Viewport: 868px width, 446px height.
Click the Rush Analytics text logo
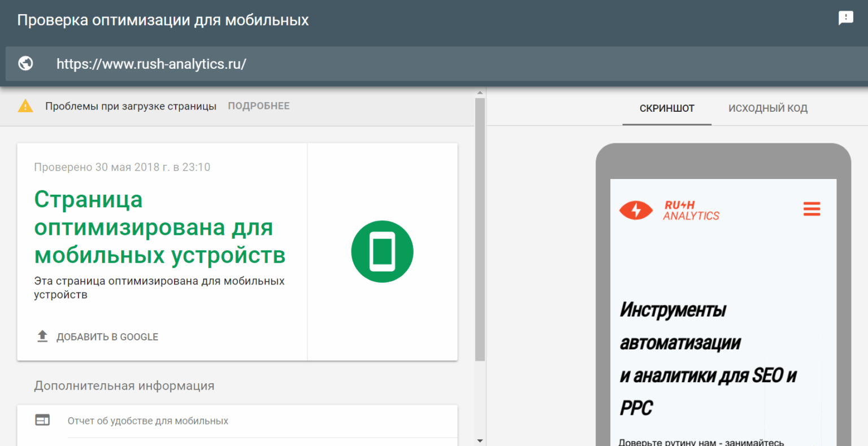click(x=691, y=211)
